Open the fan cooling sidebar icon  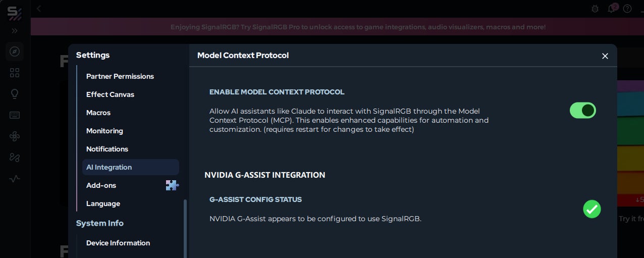click(15, 136)
